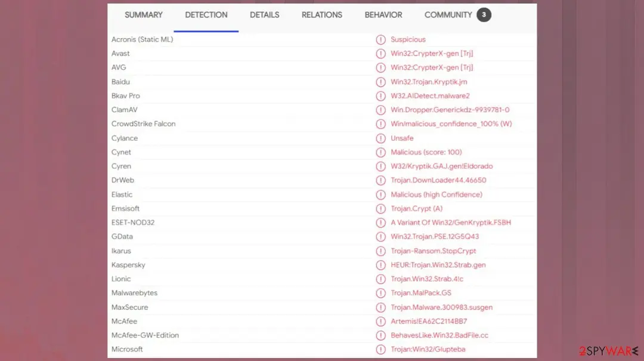Switch to the SUMMARY tab

point(143,15)
